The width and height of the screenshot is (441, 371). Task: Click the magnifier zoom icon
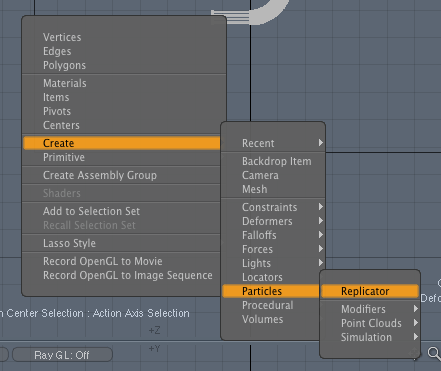pyautogui.click(x=434, y=353)
